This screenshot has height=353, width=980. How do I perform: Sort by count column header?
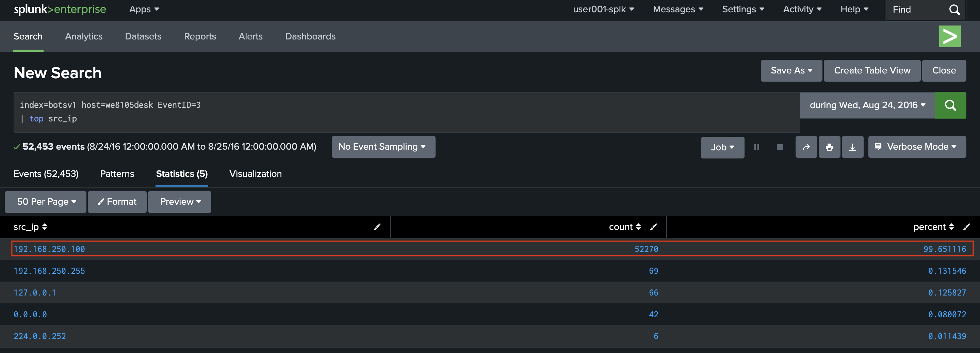(625, 227)
